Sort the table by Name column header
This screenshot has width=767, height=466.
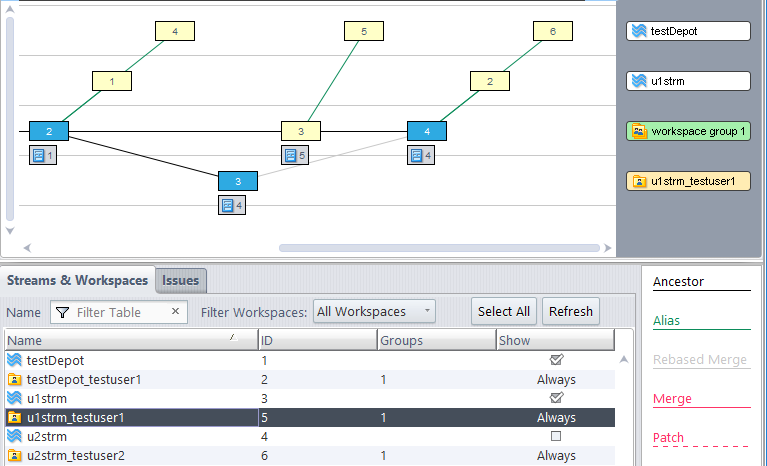[130, 340]
